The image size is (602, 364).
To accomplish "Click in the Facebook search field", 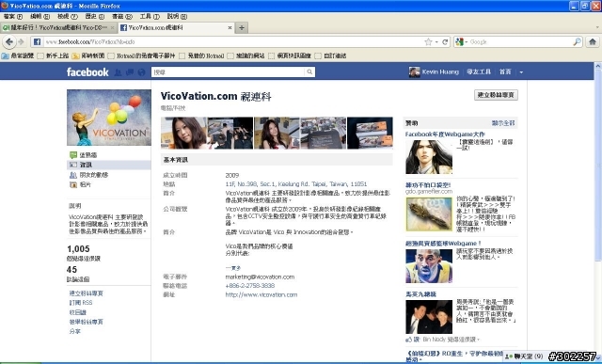I will (x=228, y=71).
